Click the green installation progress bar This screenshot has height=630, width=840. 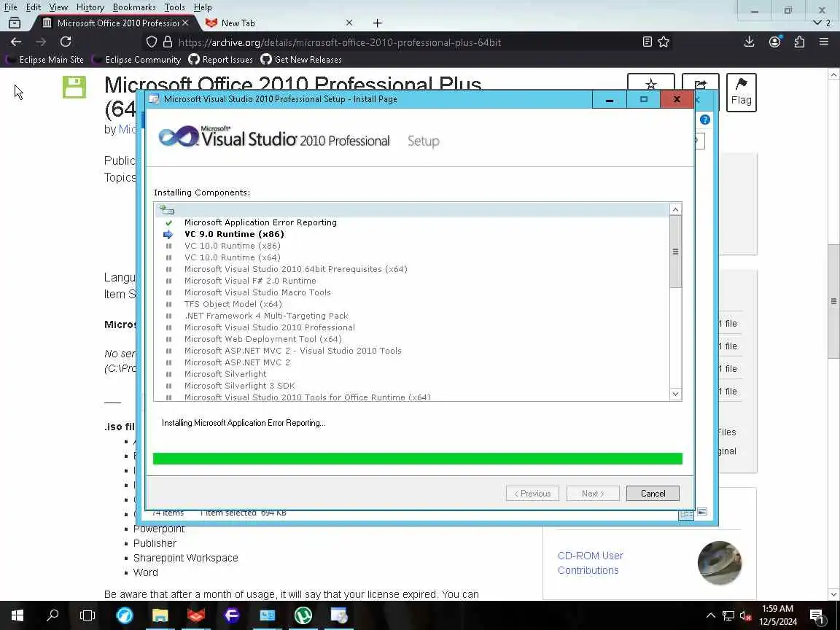click(x=417, y=459)
